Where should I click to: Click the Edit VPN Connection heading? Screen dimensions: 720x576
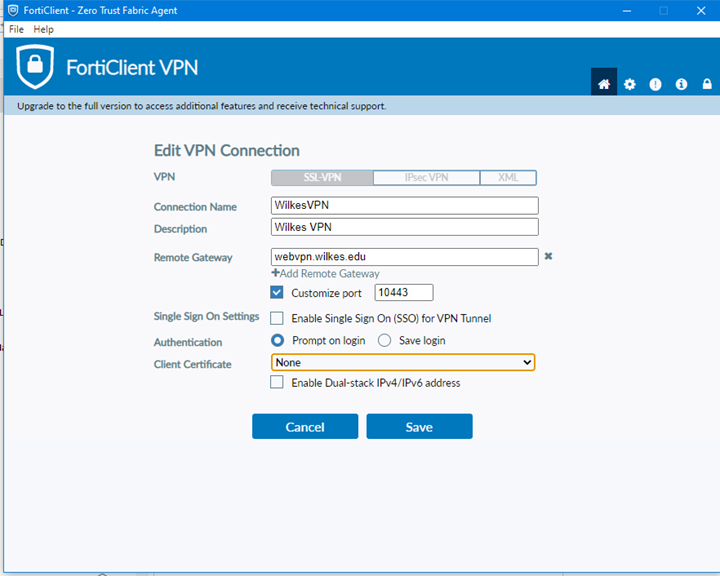pyautogui.click(x=226, y=151)
